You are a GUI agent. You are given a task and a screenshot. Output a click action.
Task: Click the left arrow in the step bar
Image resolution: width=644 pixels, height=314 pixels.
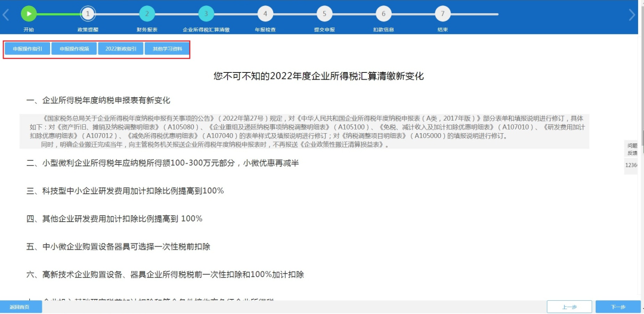tap(6, 15)
